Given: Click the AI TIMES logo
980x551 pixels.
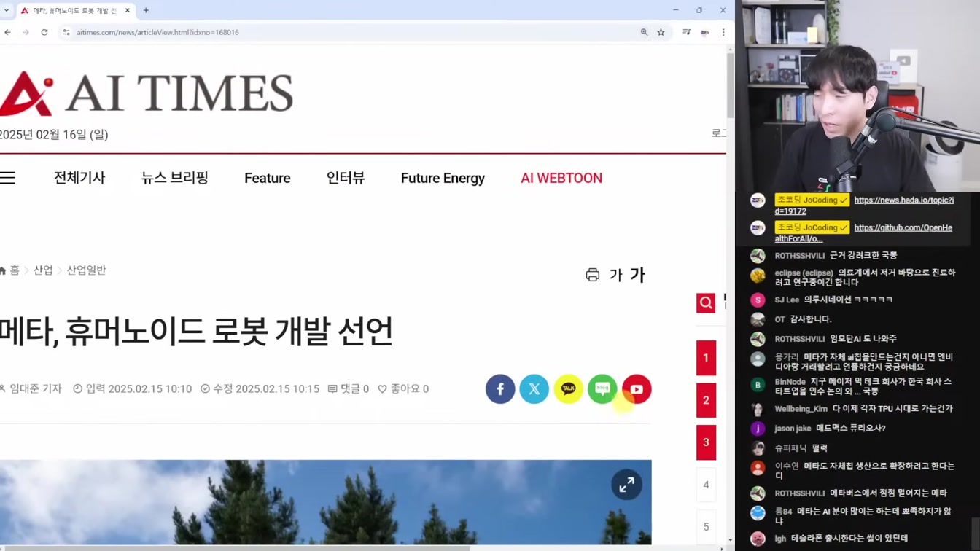Looking at the screenshot, I should coord(146,93).
